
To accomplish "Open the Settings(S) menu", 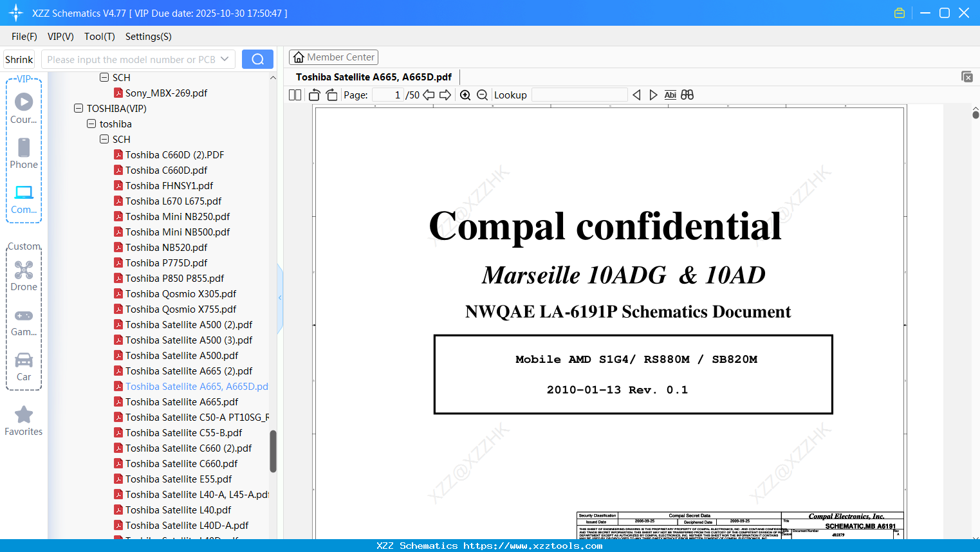I will [149, 37].
